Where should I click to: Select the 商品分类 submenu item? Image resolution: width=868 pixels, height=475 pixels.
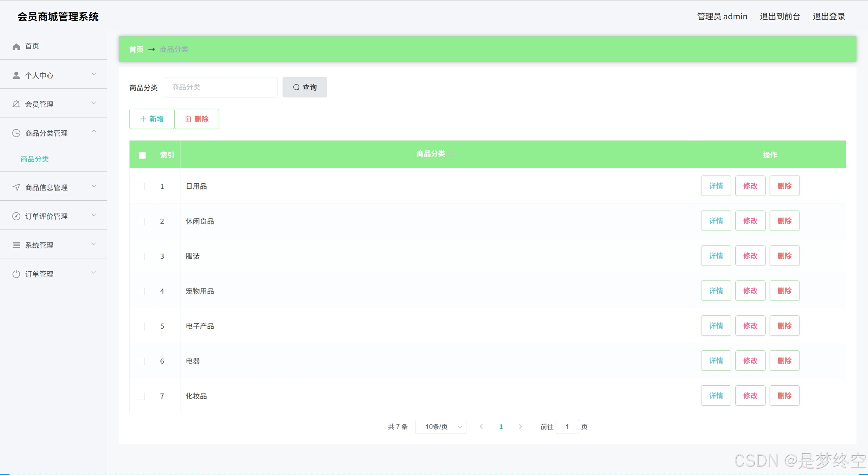[x=35, y=159]
